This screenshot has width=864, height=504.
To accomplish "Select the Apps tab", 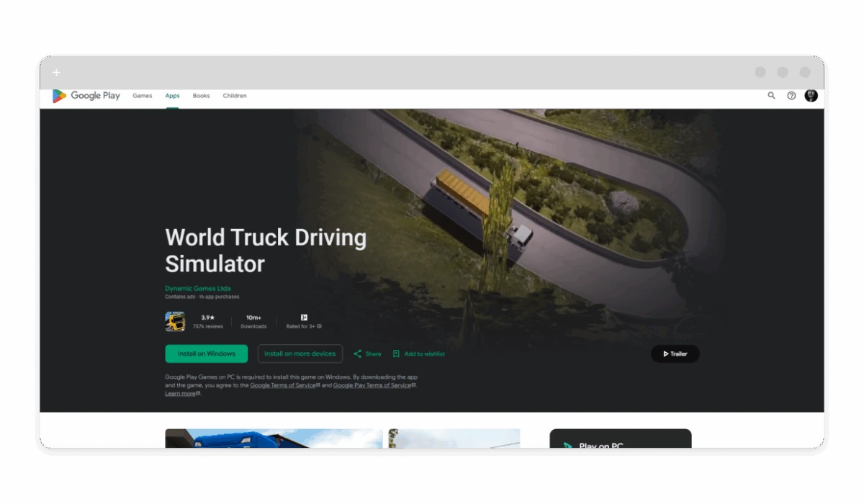I will (x=172, y=96).
